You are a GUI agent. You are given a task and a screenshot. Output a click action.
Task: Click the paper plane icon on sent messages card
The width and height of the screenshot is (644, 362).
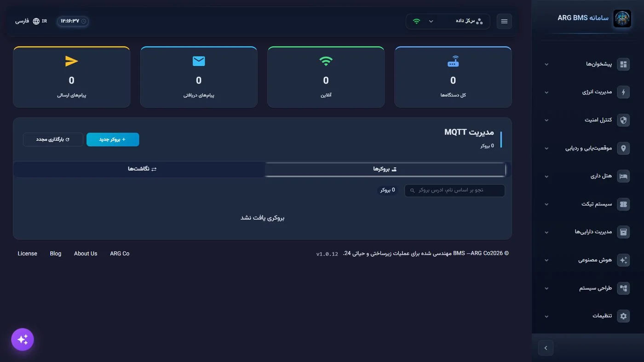pos(72,61)
